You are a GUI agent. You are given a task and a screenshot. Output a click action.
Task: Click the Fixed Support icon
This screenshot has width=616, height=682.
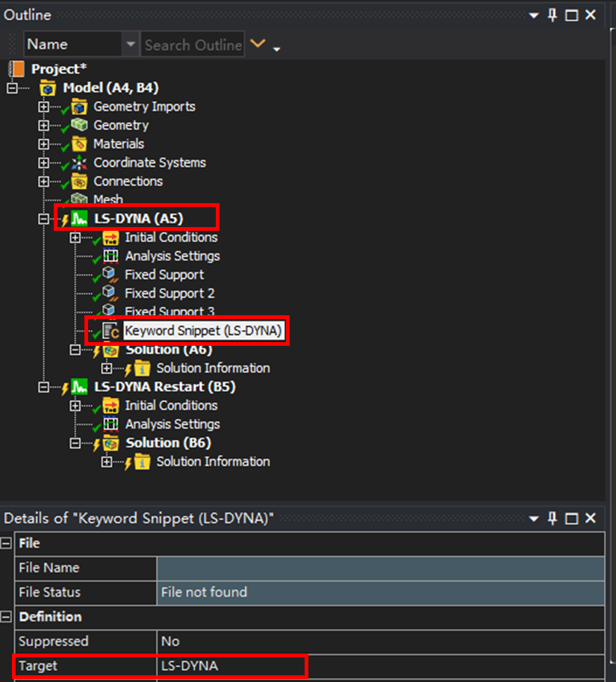point(110,274)
